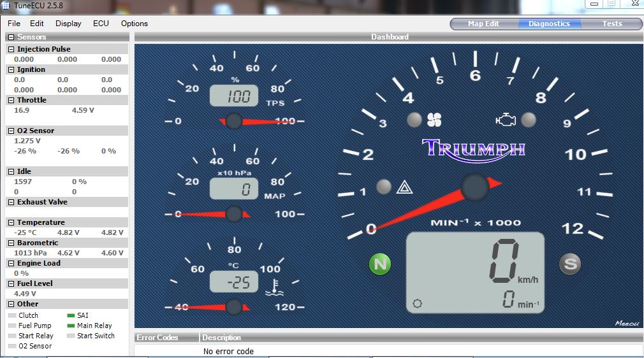644x358 pixels.
Task: Click the coolant temperature gauge icon
Action: (274, 289)
